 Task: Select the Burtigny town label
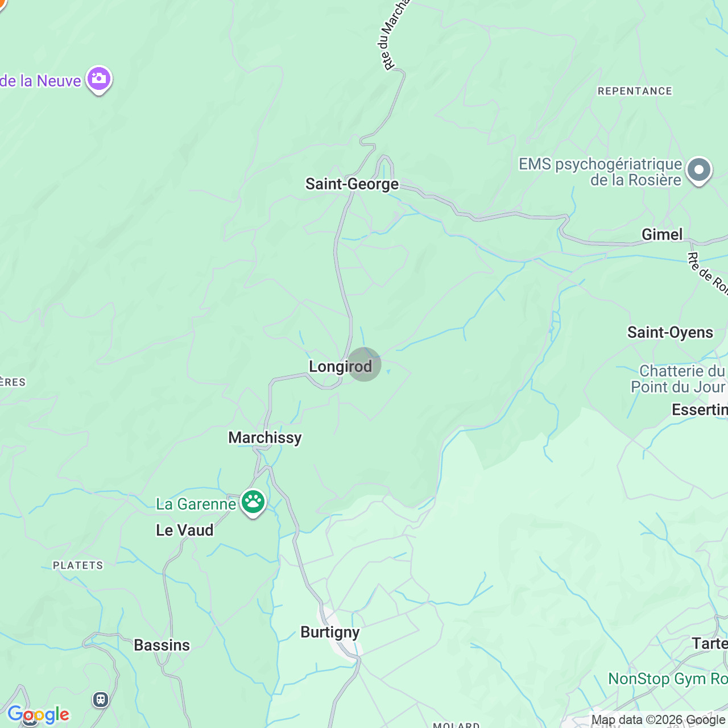coord(330,632)
